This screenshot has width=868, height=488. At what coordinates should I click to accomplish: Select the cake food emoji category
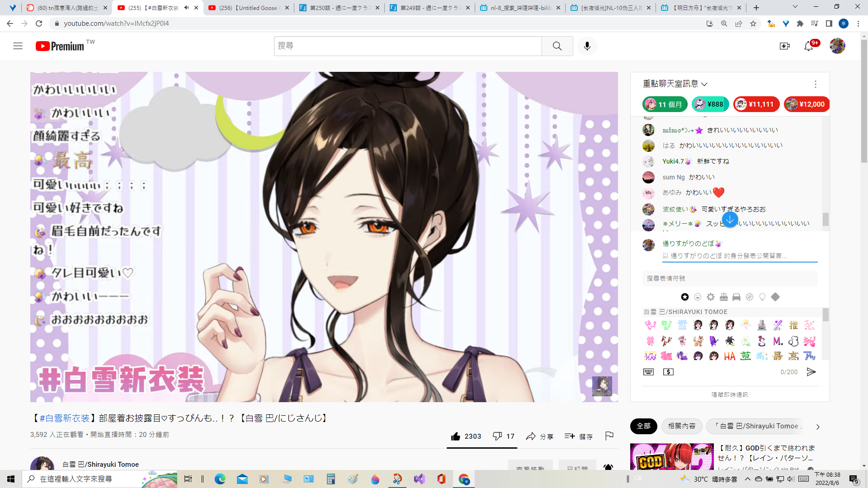[x=723, y=297]
